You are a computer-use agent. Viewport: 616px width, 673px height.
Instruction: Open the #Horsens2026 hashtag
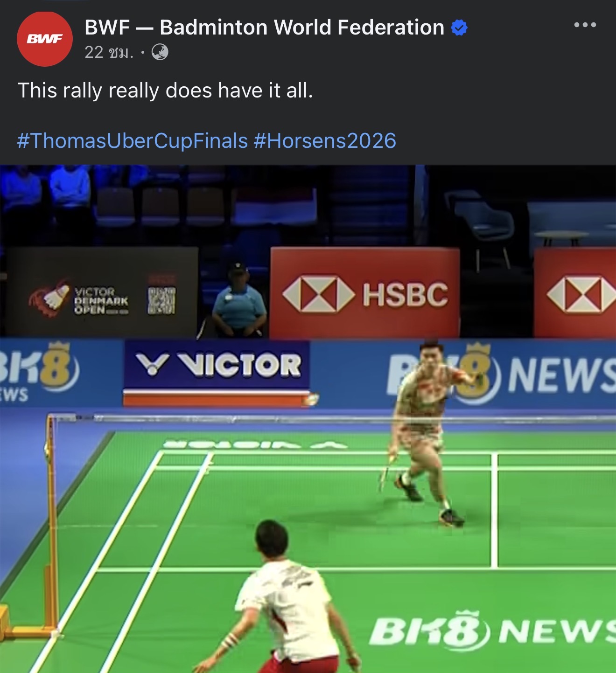[325, 140]
